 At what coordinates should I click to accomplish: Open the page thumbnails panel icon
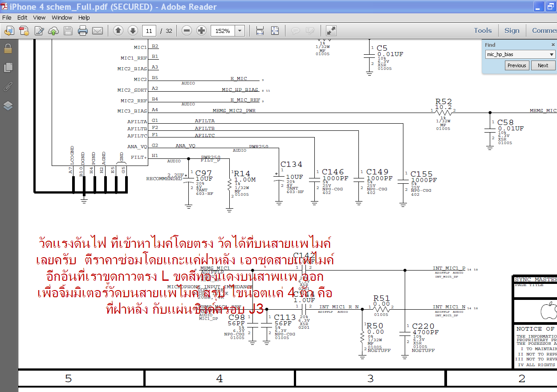pos(8,68)
